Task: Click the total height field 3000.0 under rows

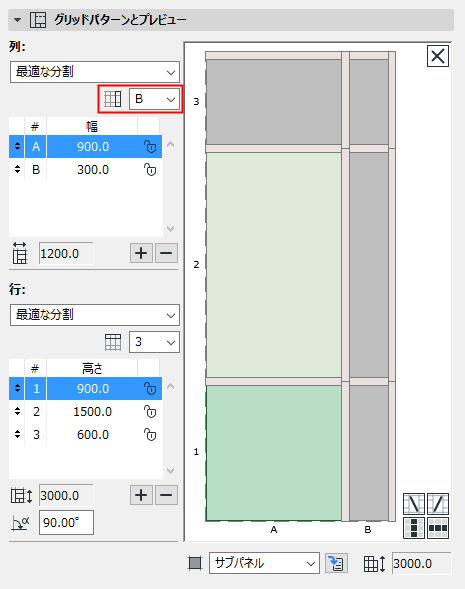Action: (66, 495)
